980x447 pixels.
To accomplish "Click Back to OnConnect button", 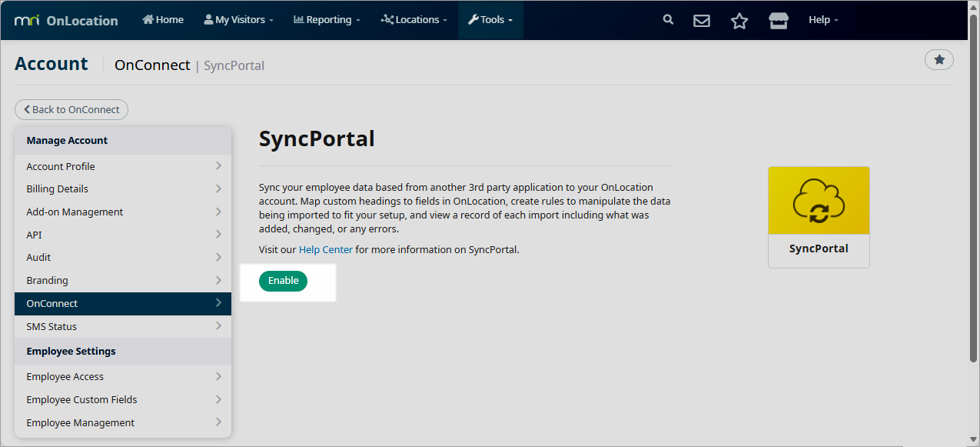I will pos(71,109).
